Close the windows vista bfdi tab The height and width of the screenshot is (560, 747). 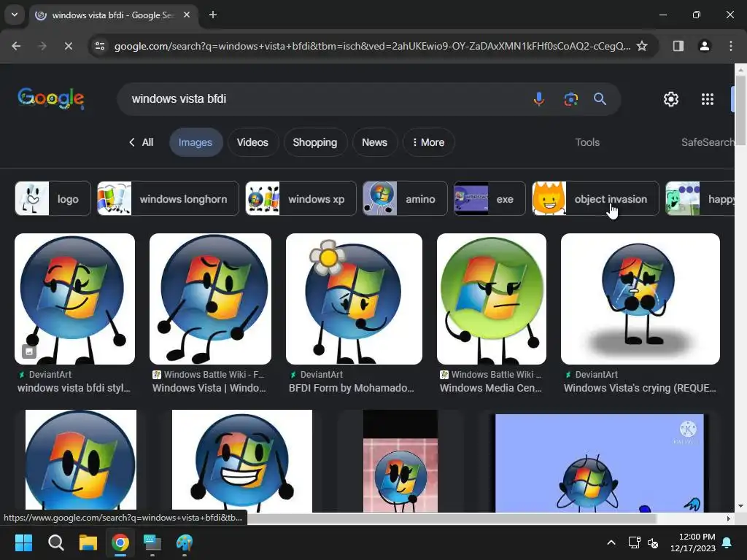[187, 15]
